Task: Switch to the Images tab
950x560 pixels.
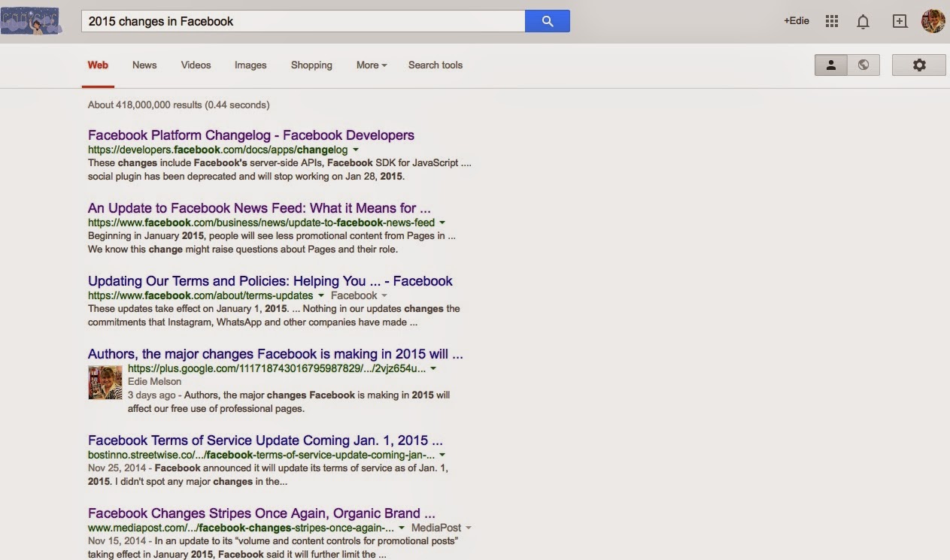Action: tap(250, 65)
